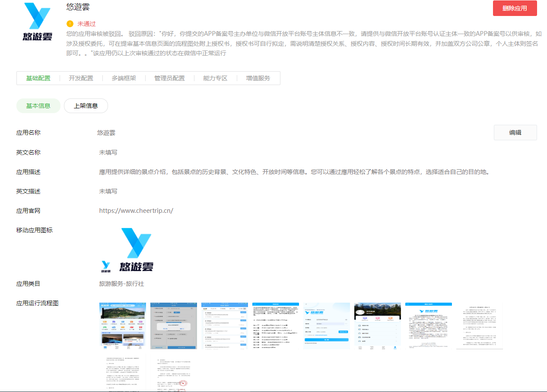
Task: Click the 英文描述 field label
Action: point(29,191)
